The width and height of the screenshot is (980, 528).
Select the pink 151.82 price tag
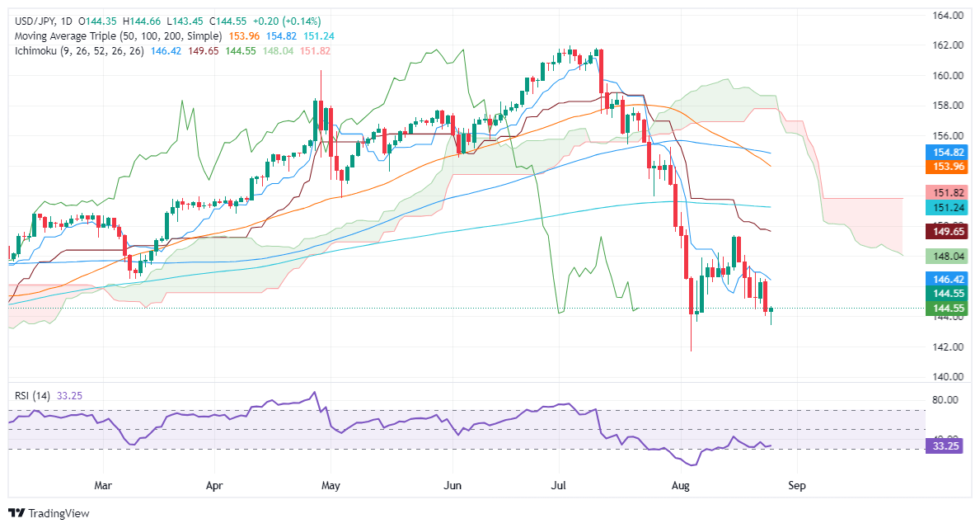945,193
